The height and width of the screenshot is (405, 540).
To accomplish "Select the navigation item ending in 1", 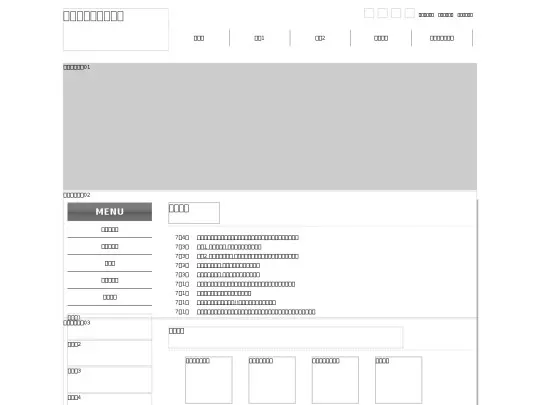I will pos(259,38).
